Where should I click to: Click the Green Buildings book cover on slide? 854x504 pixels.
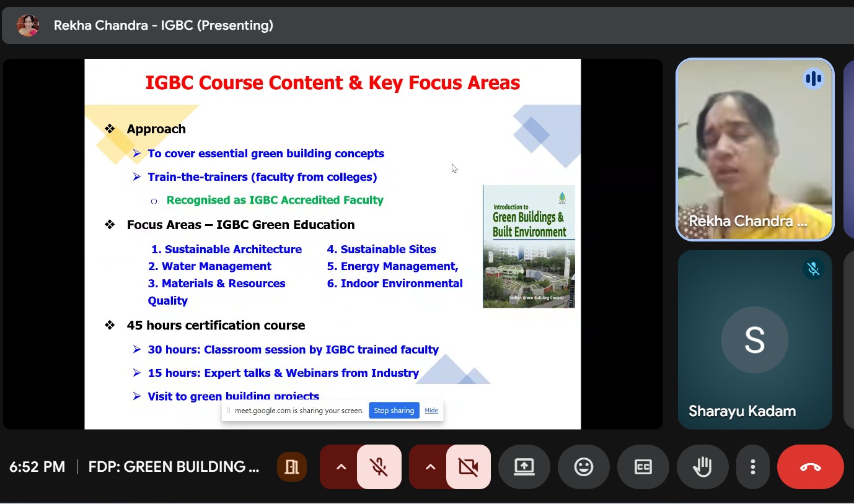point(529,246)
